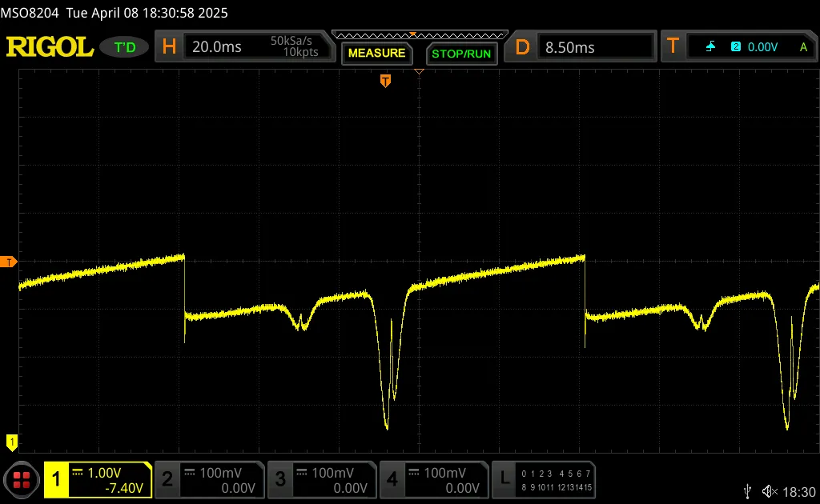
Task: Click the waveform memory position bar
Action: 420,35
